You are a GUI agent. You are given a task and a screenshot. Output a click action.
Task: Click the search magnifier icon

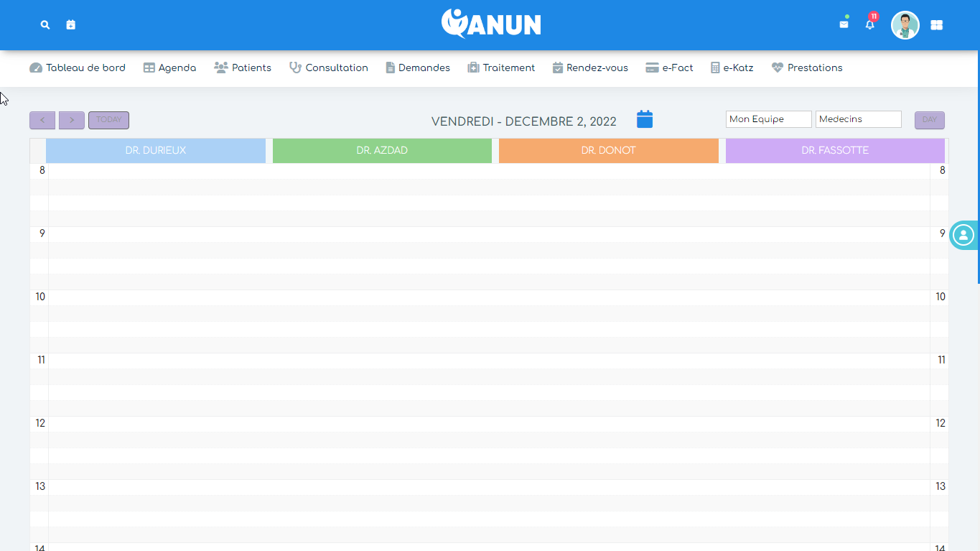45,24
